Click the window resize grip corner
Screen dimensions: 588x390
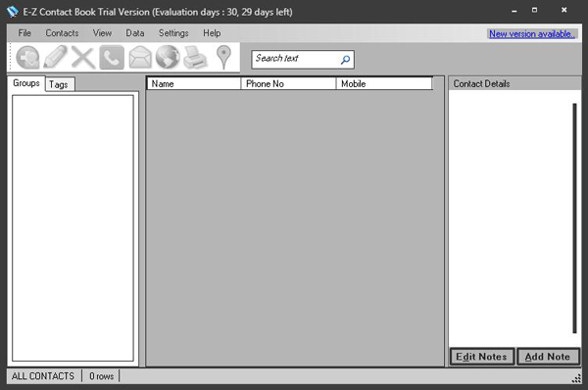click(x=576, y=379)
